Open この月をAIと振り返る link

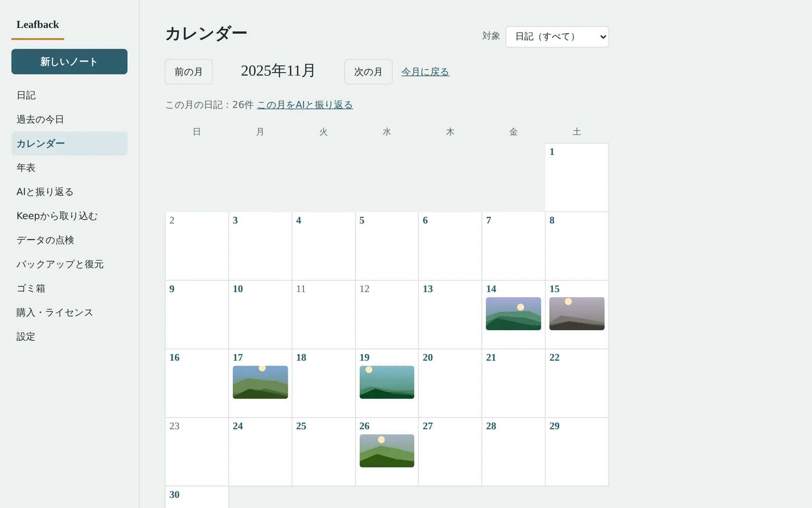304,105
